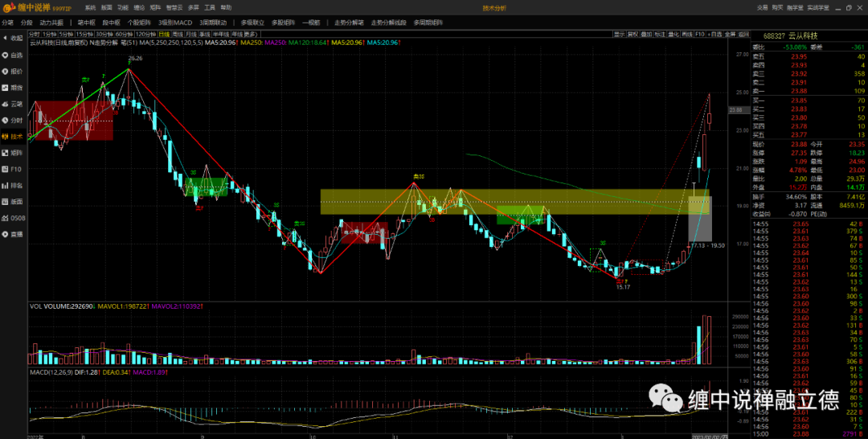The height and width of the screenshot is (439, 868).
Task: Toggle 动力共振 indicator
Action: click(51, 23)
